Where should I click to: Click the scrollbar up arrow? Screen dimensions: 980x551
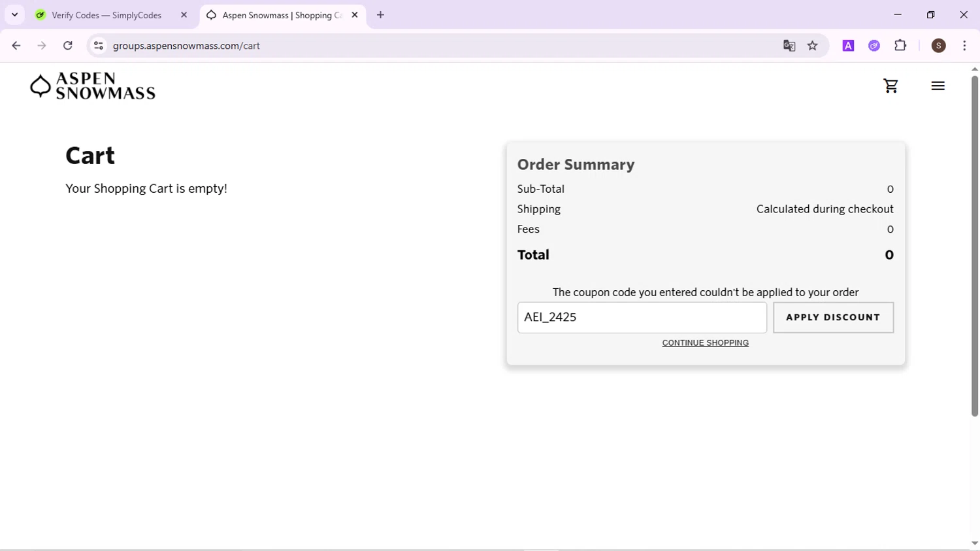[974, 69]
